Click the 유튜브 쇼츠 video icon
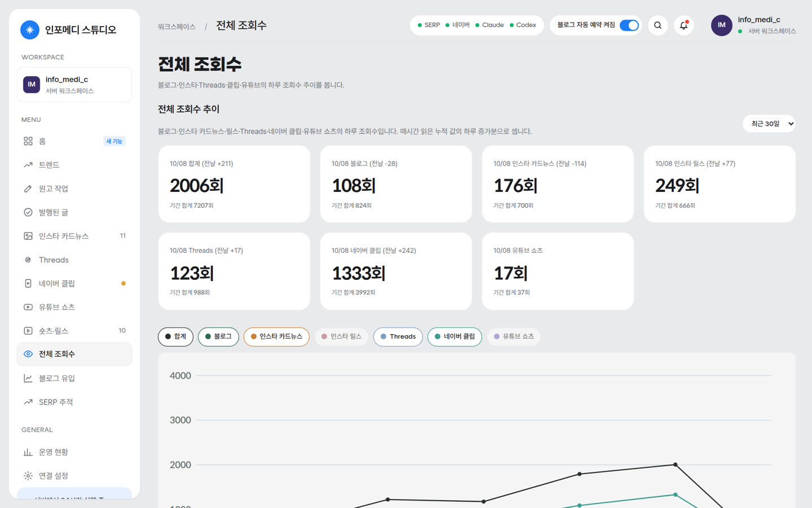 click(x=28, y=307)
